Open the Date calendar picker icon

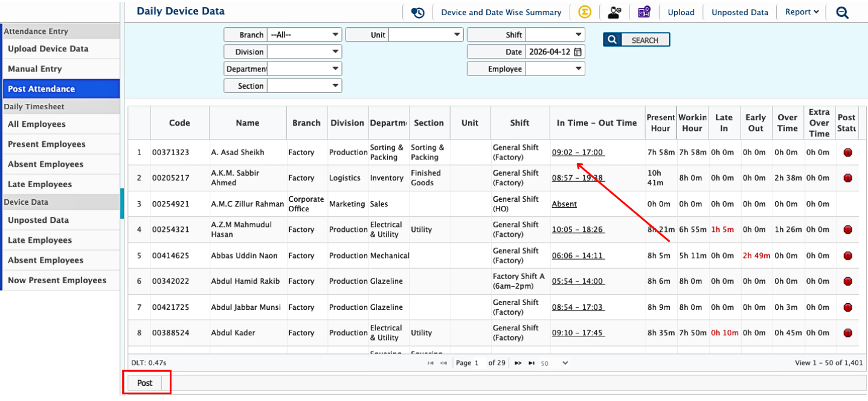[577, 52]
